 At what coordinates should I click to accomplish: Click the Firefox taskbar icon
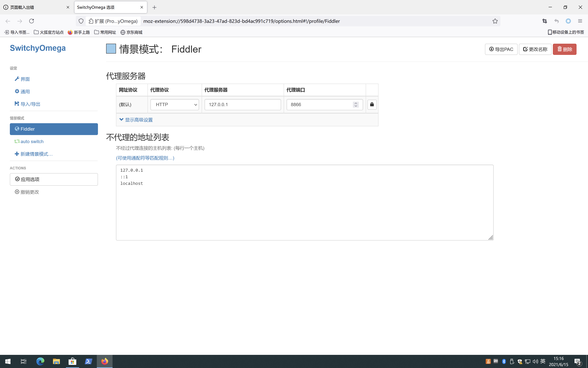pos(105,361)
